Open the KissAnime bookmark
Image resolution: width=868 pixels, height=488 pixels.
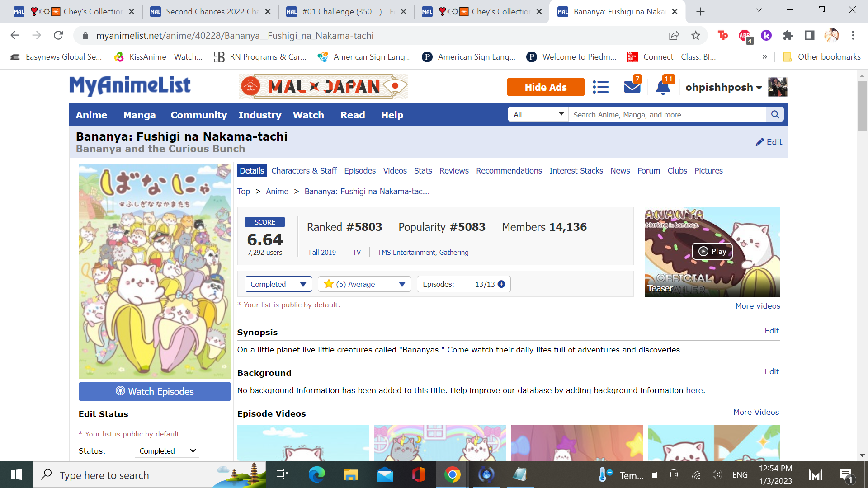click(x=158, y=57)
